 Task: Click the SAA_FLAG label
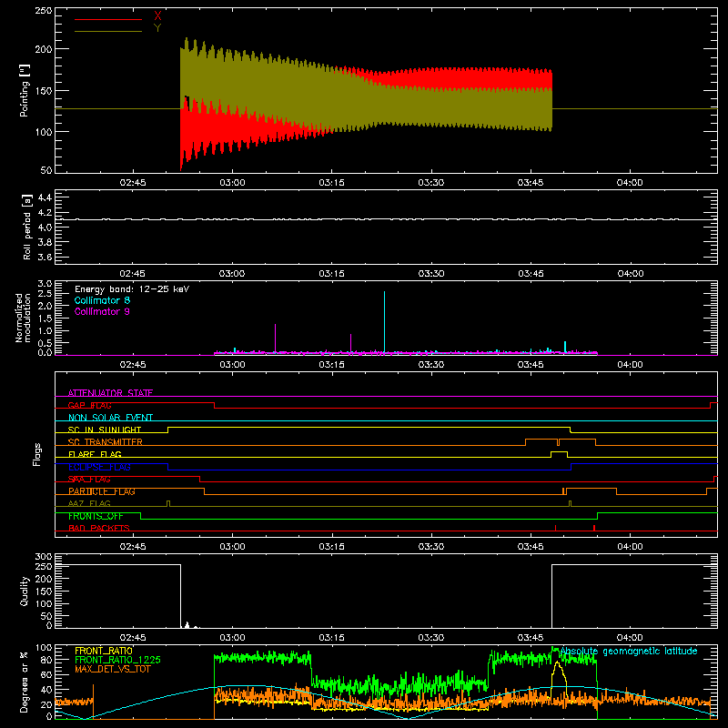tap(89, 479)
